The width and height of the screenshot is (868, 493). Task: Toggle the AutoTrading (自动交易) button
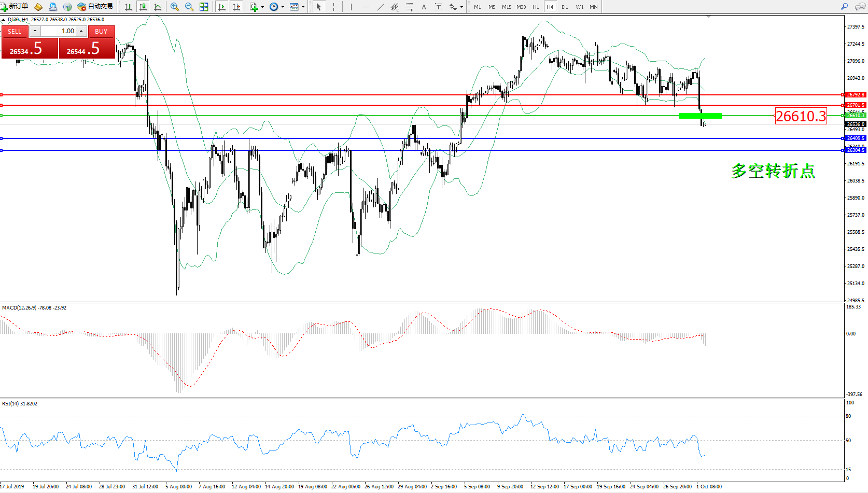[x=95, y=6]
